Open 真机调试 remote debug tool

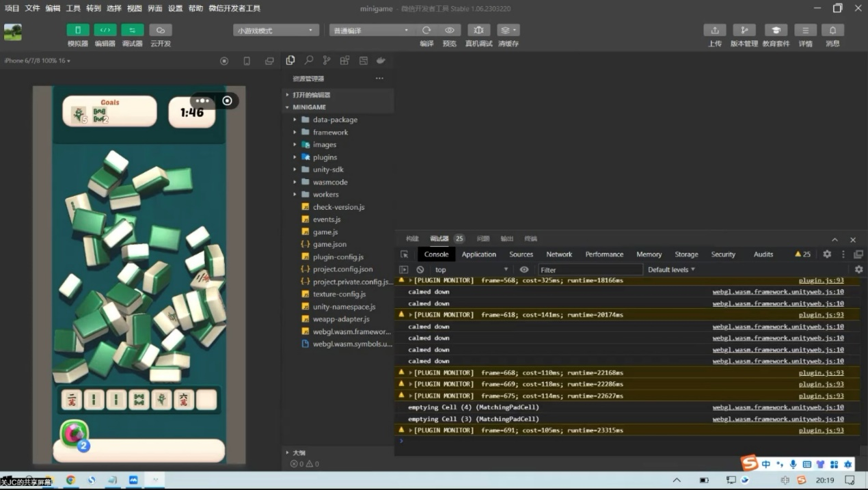tap(478, 31)
